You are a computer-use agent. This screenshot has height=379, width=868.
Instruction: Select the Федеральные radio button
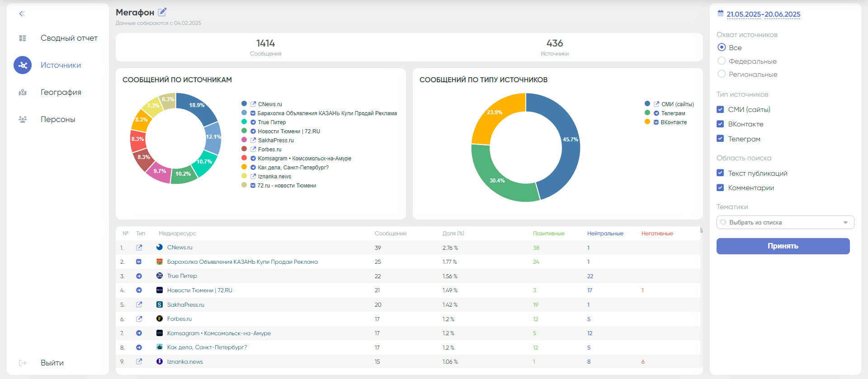point(722,61)
